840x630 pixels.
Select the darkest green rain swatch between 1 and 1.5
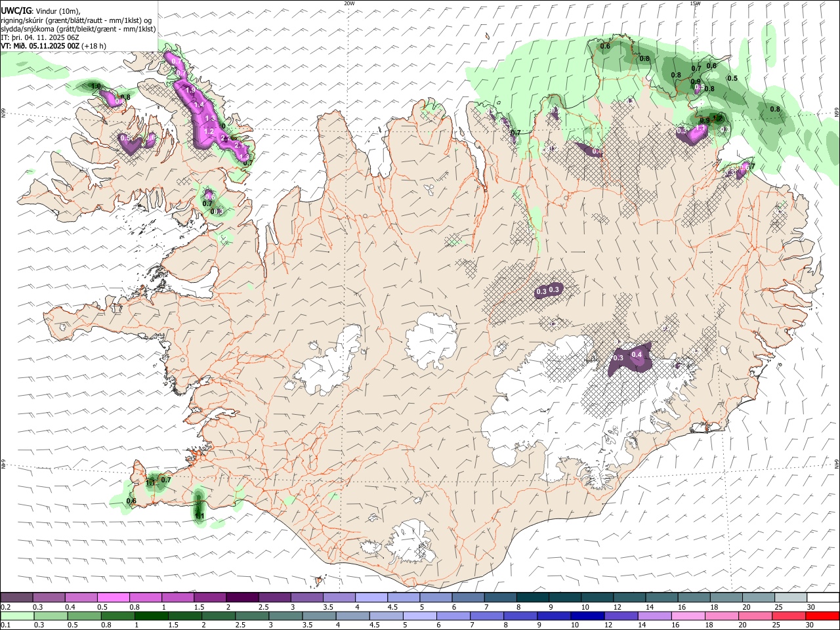[x=152, y=616]
